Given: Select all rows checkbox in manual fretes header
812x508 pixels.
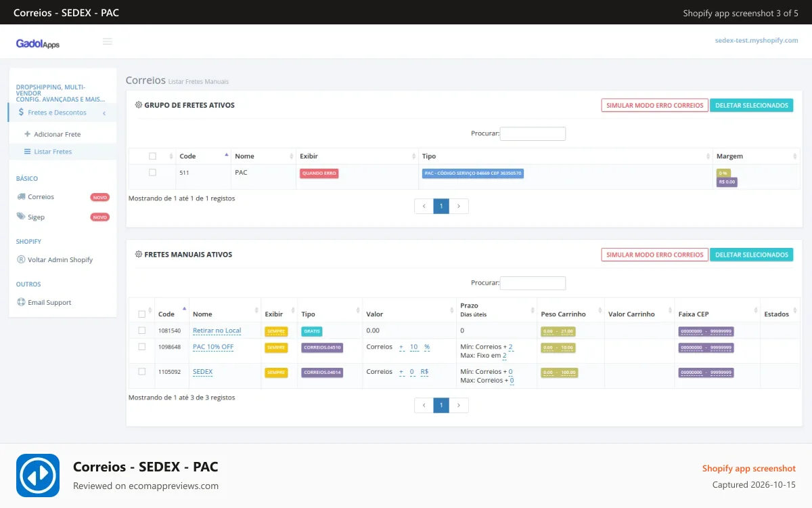Looking at the screenshot, I should (x=141, y=314).
